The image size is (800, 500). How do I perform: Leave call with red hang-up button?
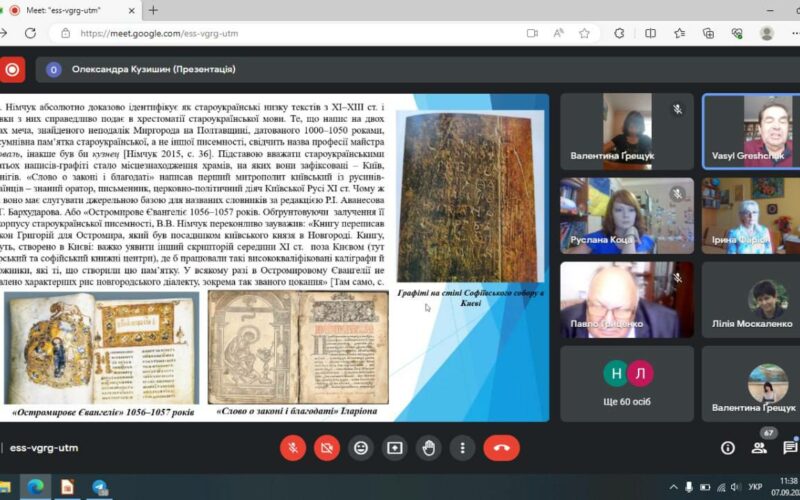(501, 448)
